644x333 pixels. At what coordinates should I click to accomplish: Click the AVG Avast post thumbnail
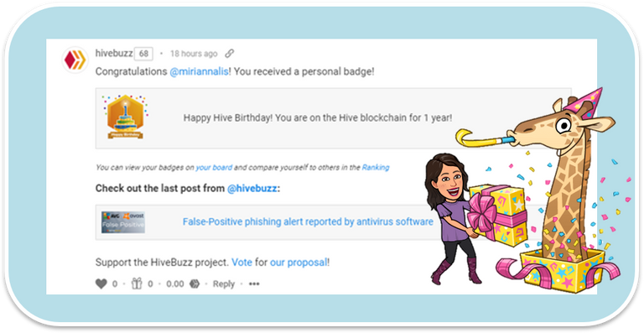(123, 222)
